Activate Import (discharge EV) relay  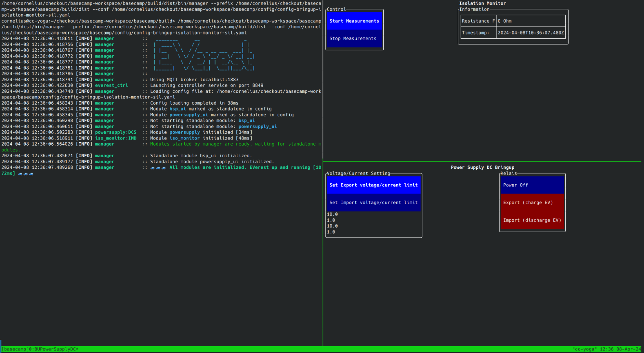[532, 220]
